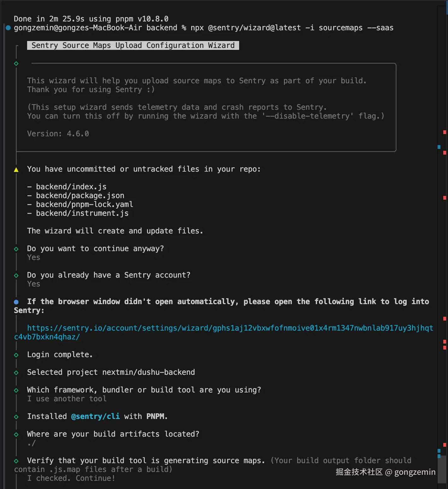Click the yellow warning triangle icon
The image size is (448, 489).
[16, 170]
